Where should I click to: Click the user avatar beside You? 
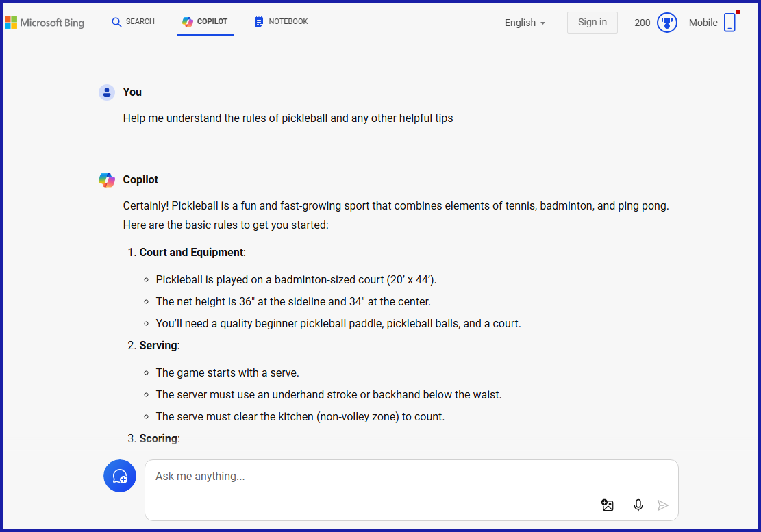click(106, 92)
